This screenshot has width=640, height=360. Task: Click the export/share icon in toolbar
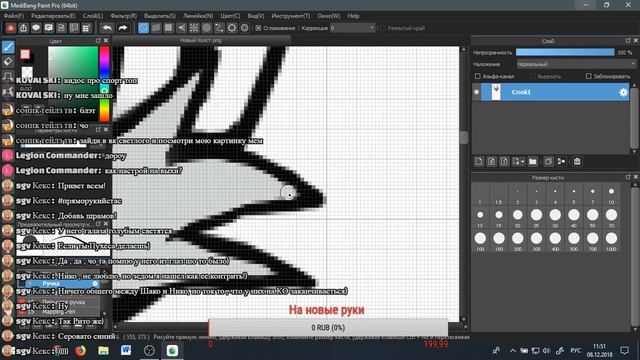tap(23, 28)
